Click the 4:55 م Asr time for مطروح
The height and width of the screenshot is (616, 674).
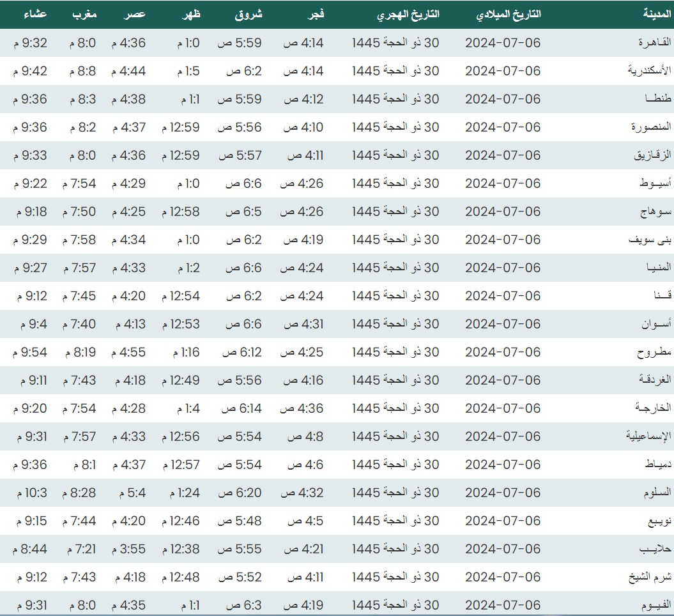point(128,352)
